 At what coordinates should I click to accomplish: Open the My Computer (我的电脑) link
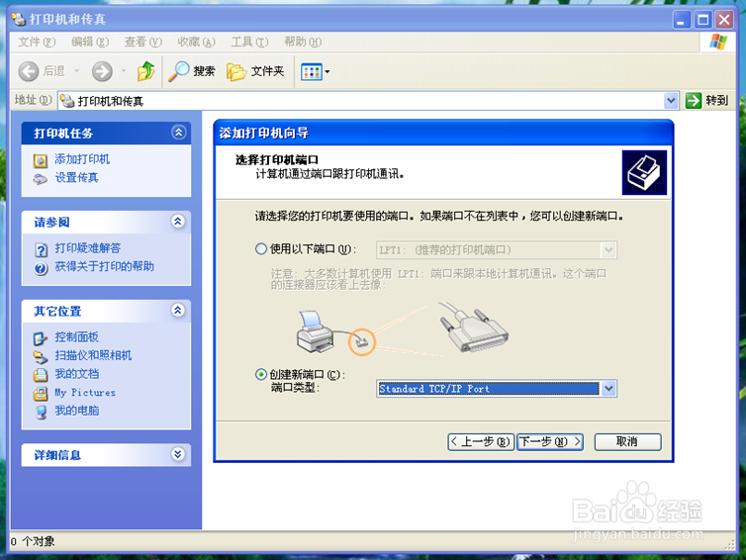pos(77,411)
